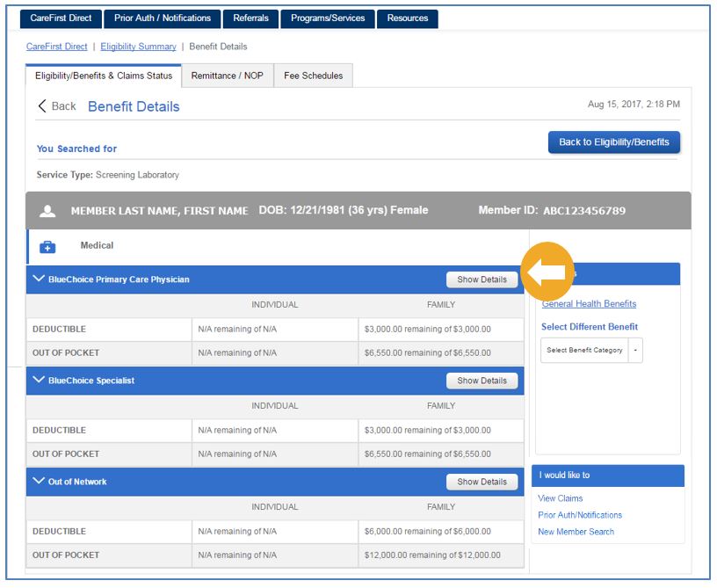Click the Medical briefcase icon
This screenshot has height=588, width=717.
click(x=47, y=247)
